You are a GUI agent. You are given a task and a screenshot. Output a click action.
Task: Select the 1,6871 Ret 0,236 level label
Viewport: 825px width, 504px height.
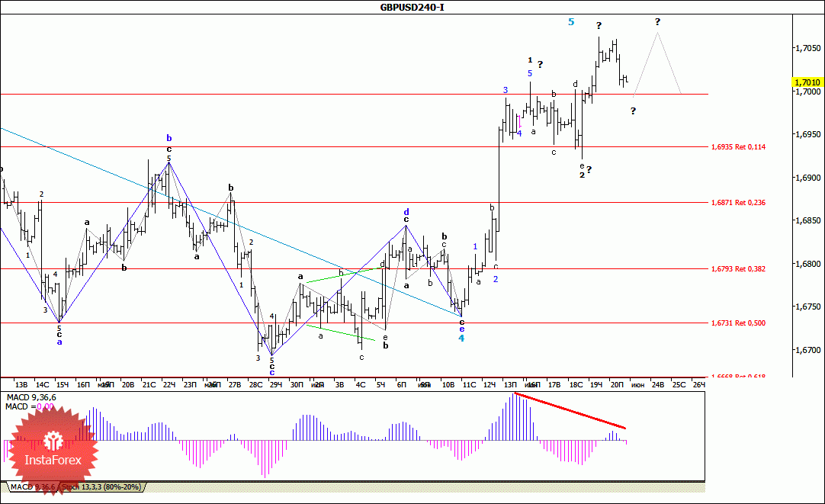coord(738,203)
